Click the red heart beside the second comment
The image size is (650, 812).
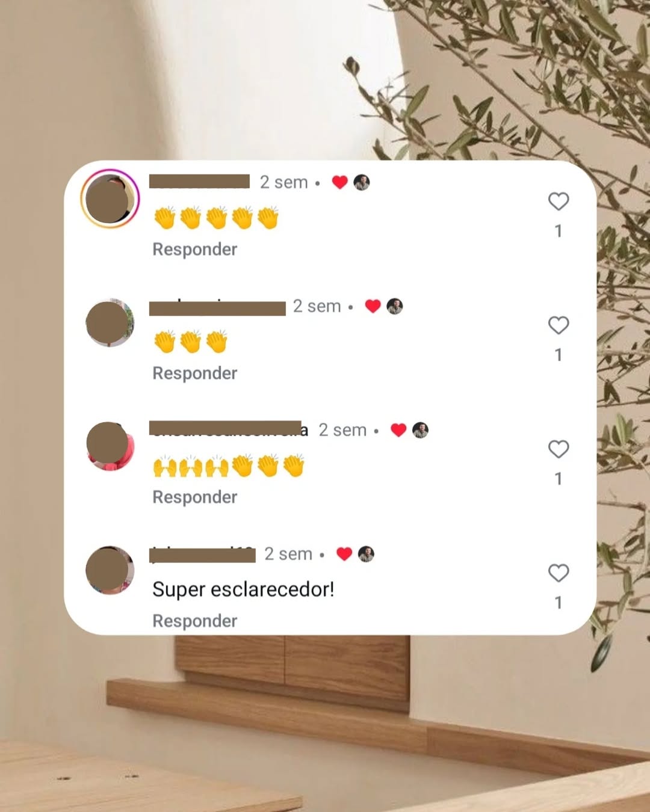(373, 306)
